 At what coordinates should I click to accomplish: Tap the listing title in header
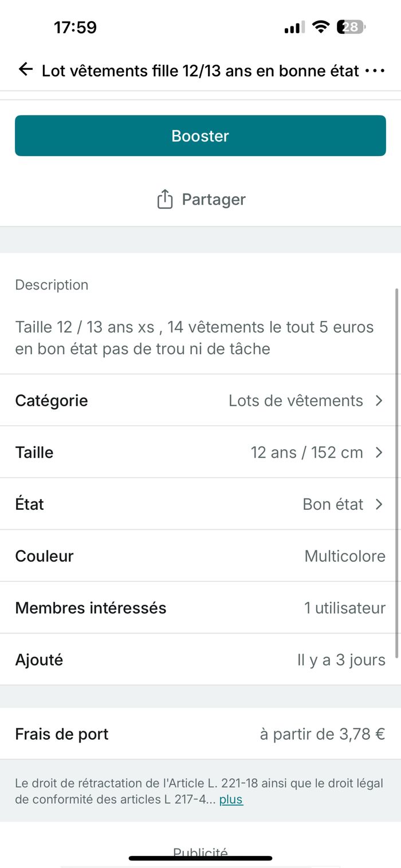point(200,71)
